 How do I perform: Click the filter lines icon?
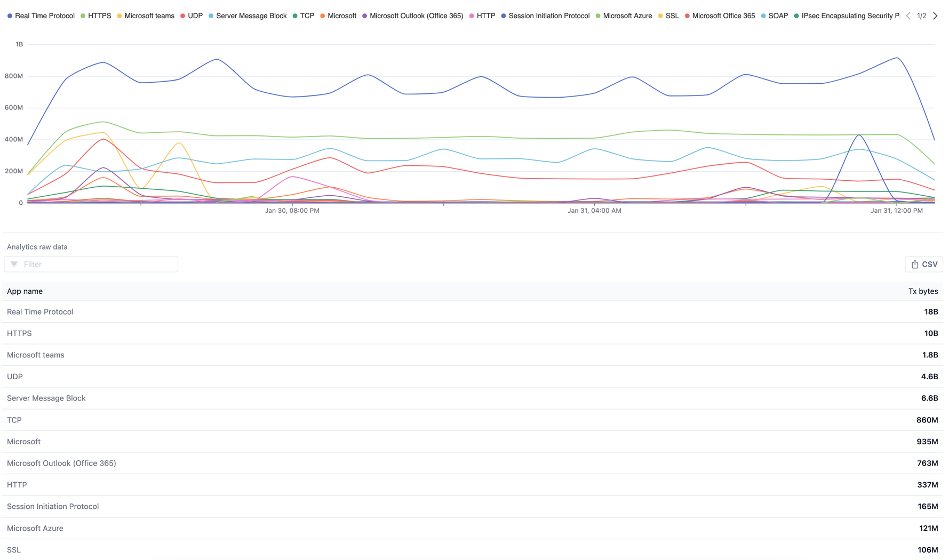pos(14,264)
